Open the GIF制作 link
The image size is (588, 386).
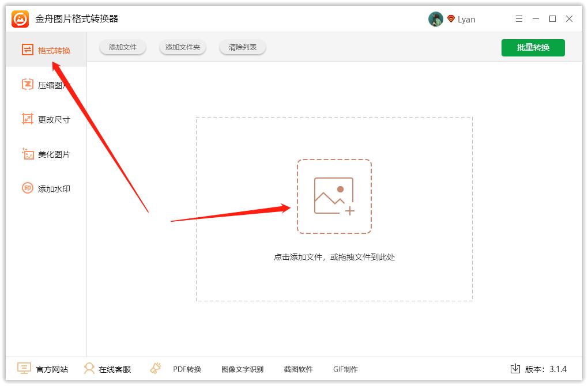pyautogui.click(x=345, y=369)
